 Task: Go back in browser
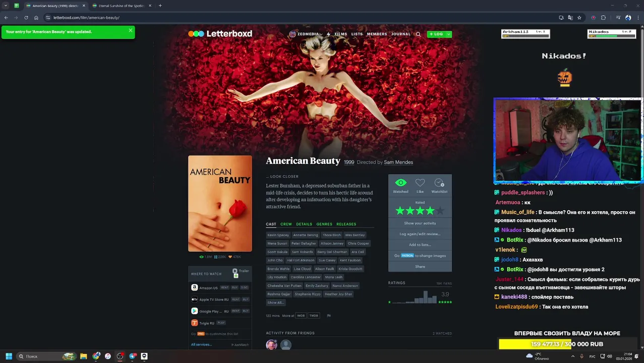point(6,18)
